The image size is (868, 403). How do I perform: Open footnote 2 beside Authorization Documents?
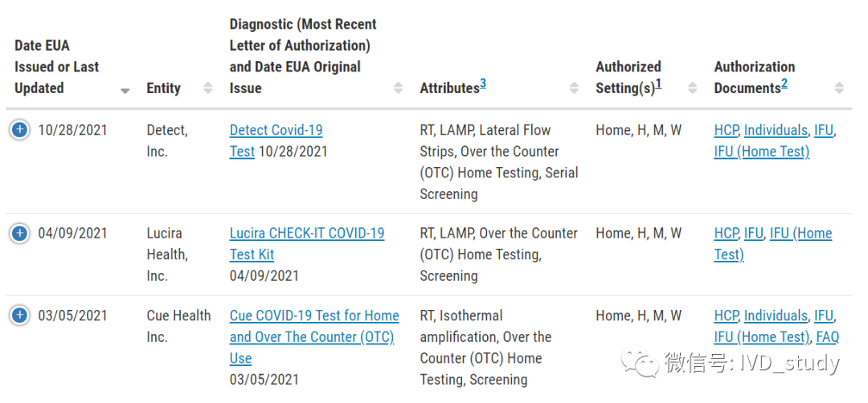click(784, 83)
